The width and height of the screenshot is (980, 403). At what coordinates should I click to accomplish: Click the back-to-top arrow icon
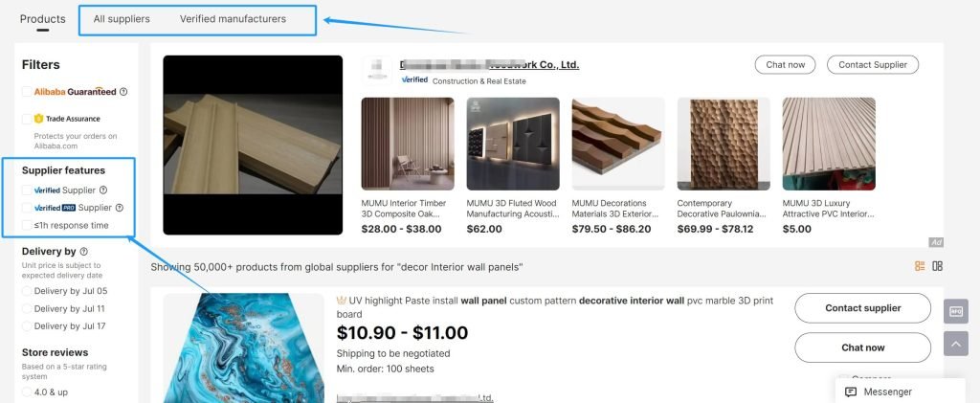coord(956,344)
